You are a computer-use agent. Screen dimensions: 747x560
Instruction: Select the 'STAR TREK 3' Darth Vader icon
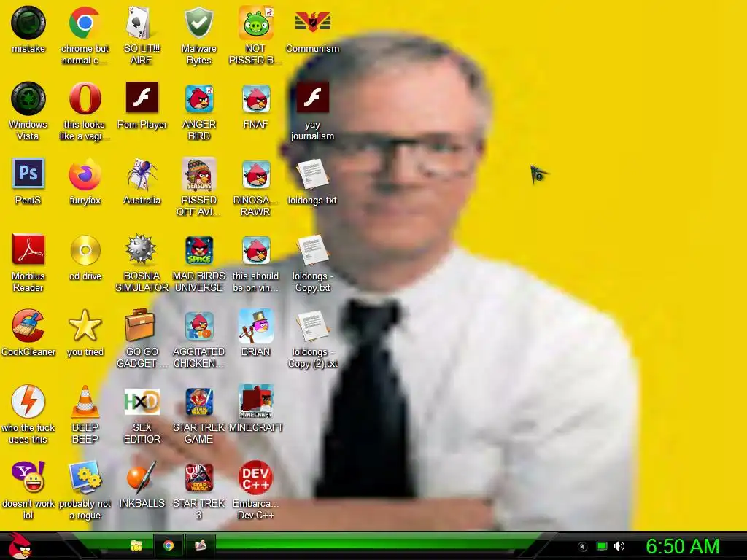198,477
